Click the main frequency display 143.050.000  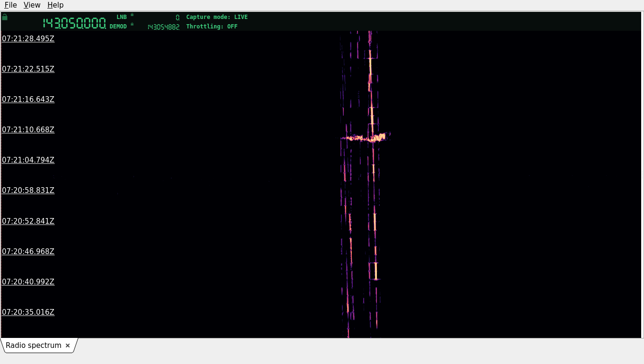(x=74, y=23)
